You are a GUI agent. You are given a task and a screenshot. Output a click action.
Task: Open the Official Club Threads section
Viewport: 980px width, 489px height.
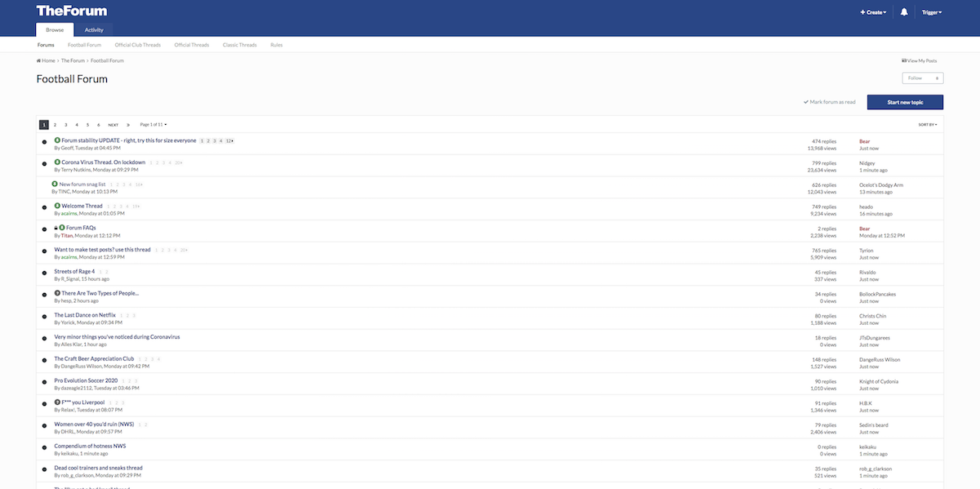[x=137, y=44]
